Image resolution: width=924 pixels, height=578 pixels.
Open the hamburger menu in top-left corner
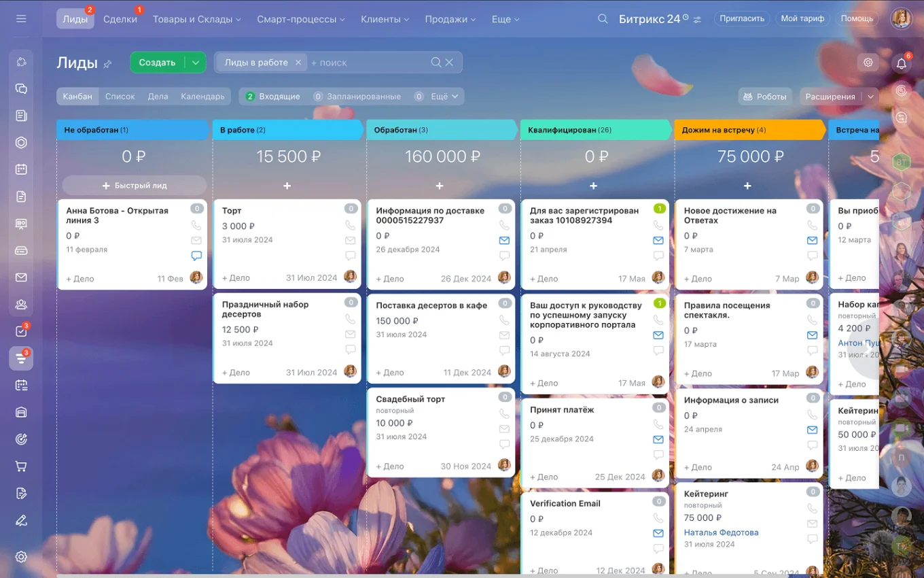pos(21,19)
